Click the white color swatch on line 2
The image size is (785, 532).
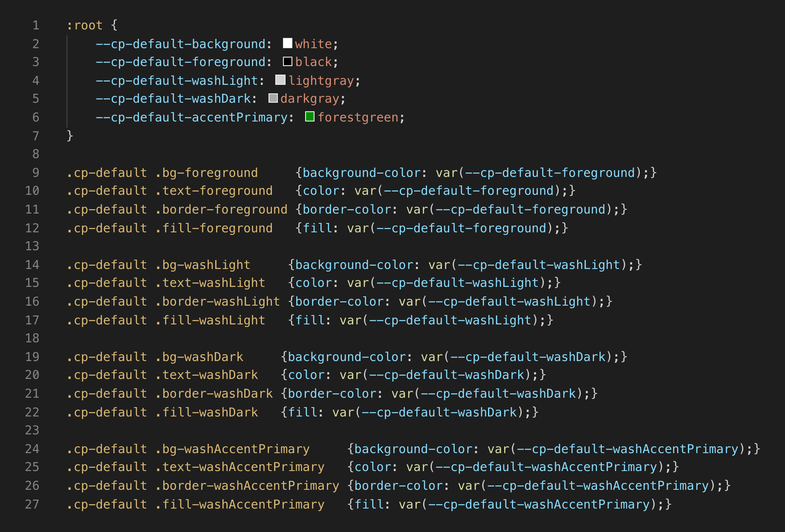[x=288, y=43]
